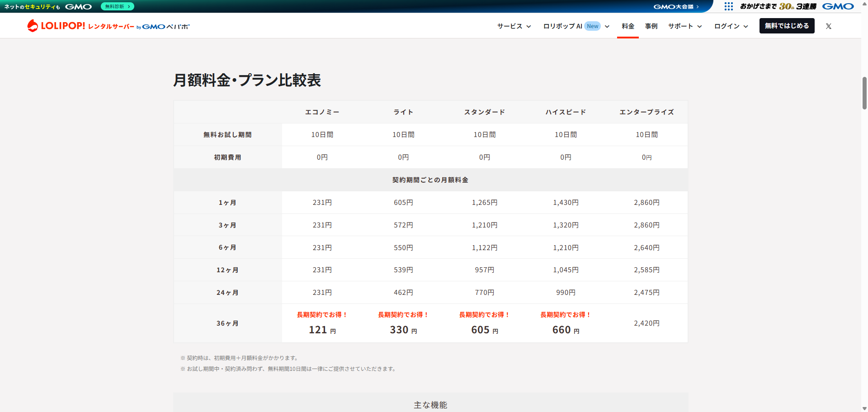Click the おかげさまで30th 3連勝 banner

pyautogui.click(x=778, y=6)
